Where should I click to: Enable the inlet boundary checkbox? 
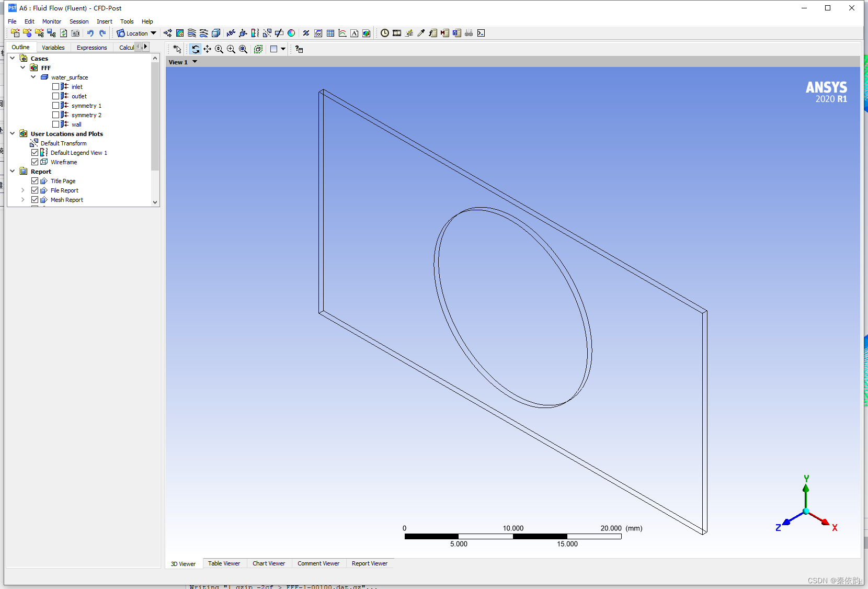click(55, 87)
